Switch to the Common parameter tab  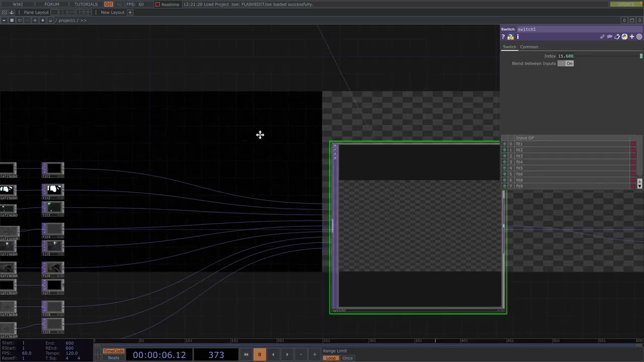[529, 47]
